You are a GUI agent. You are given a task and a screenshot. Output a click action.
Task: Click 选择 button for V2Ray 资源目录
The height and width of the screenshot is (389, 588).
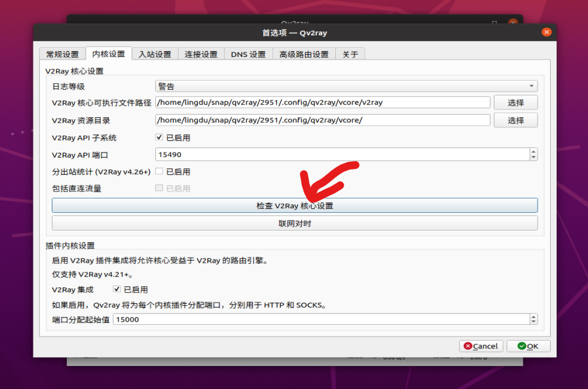click(x=515, y=120)
